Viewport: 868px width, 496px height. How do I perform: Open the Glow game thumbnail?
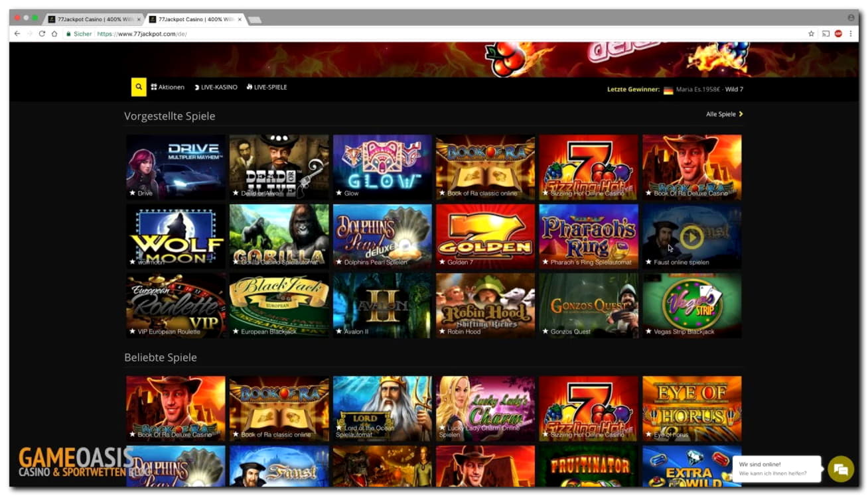[x=382, y=167]
